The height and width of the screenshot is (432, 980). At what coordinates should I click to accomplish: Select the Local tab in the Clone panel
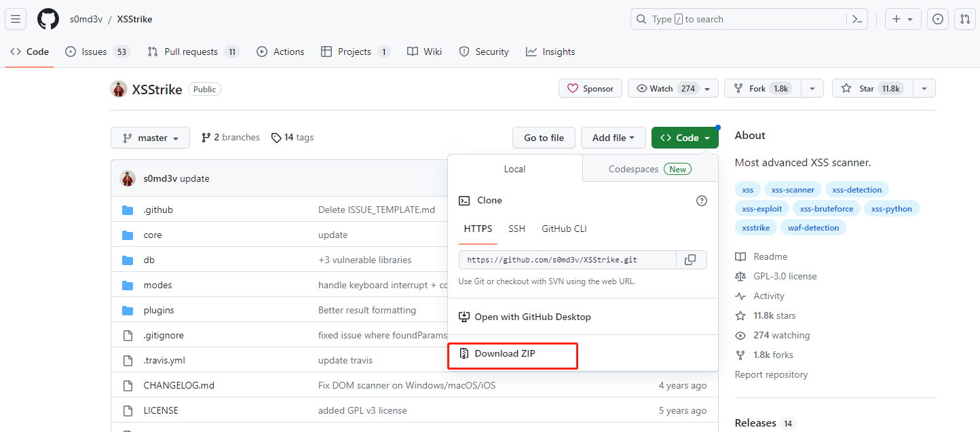click(x=515, y=169)
